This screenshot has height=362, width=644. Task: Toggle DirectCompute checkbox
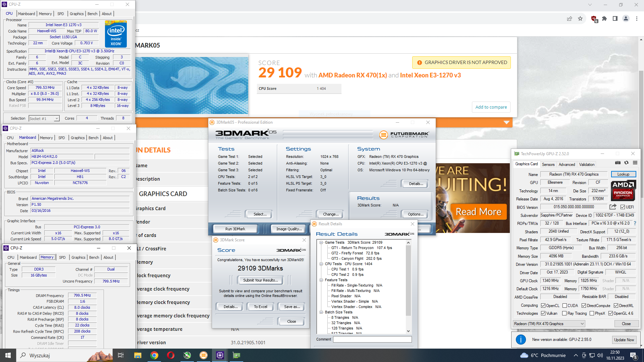coord(584,305)
